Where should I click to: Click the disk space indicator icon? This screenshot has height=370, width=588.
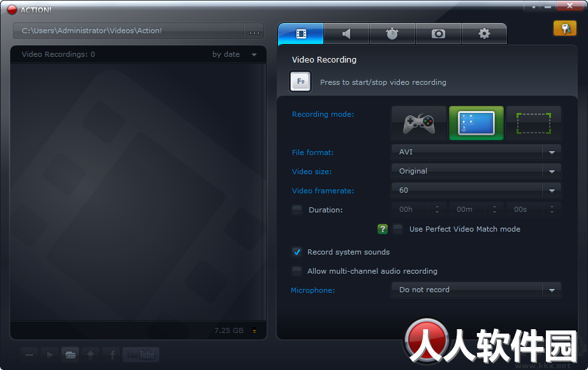(254, 331)
